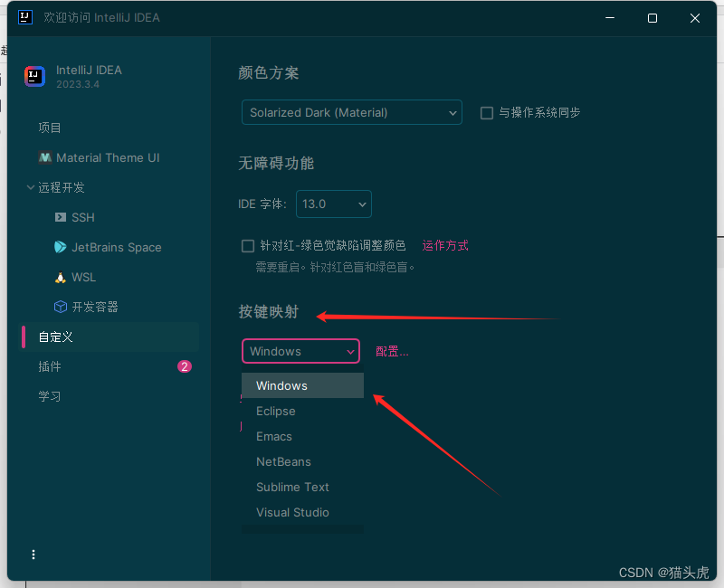The width and height of the screenshot is (724, 588).
Task: Open SSH remote development entry
Action: (x=83, y=217)
